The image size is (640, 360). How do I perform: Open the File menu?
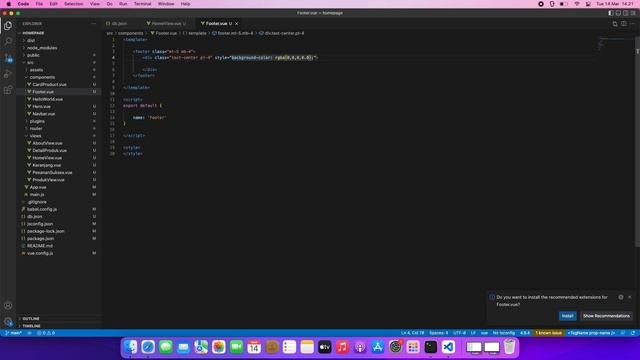[39, 4]
